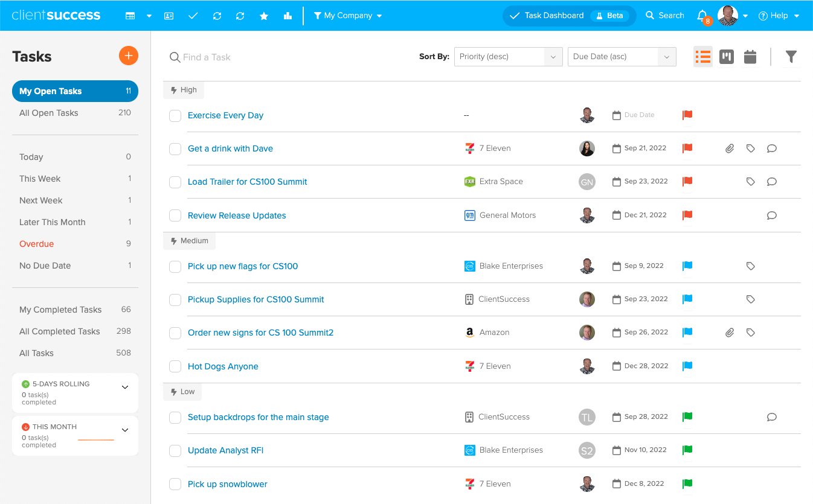Show Later This Month tasks
The width and height of the screenshot is (813, 504).
(75, 222)
